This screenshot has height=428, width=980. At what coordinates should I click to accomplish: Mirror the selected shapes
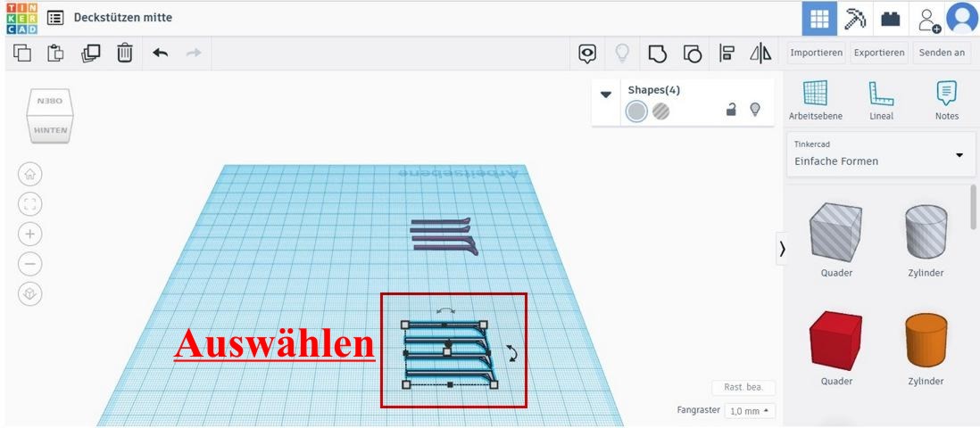760,53
